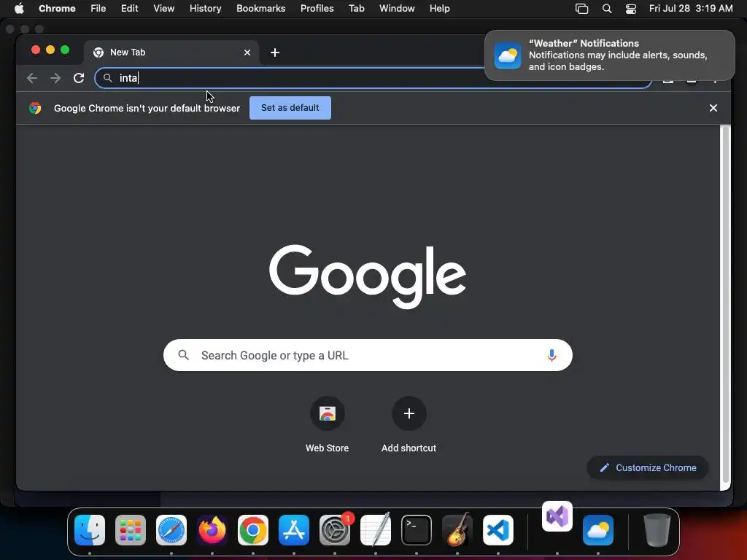Reload the page with the refresh icon
Viewport: 747px width, 560px height.
79,78
